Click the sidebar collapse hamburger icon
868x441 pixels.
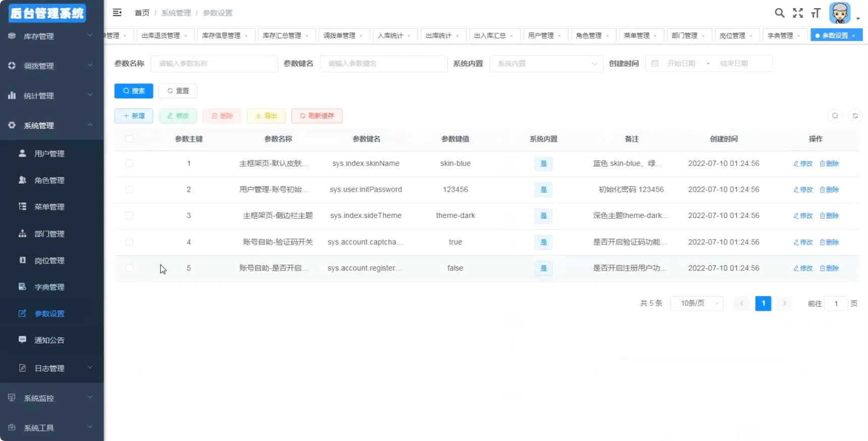point(117,13)
